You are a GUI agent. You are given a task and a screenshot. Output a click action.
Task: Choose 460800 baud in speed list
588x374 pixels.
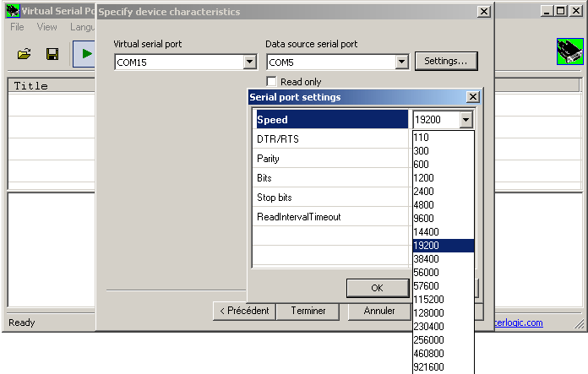[x=444, y=354]
